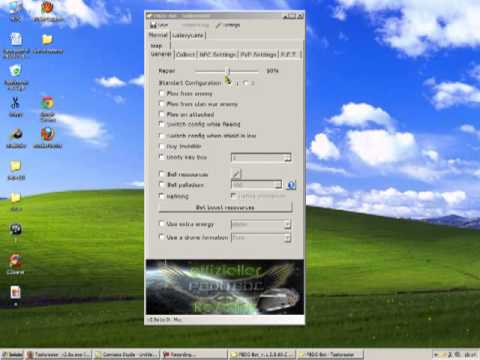480x360 pixels.
Task: Click the Set boost resources button
Action: pos(225,207)
